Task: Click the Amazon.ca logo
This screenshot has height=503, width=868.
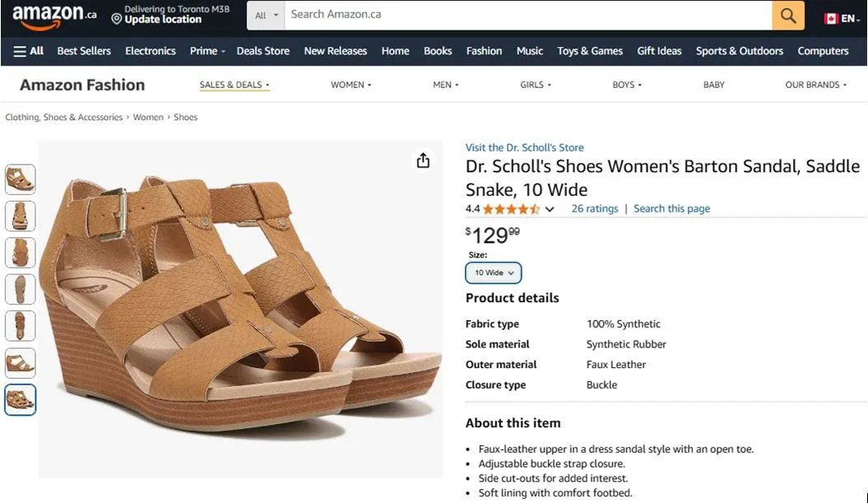Action: tap(48, 16)
